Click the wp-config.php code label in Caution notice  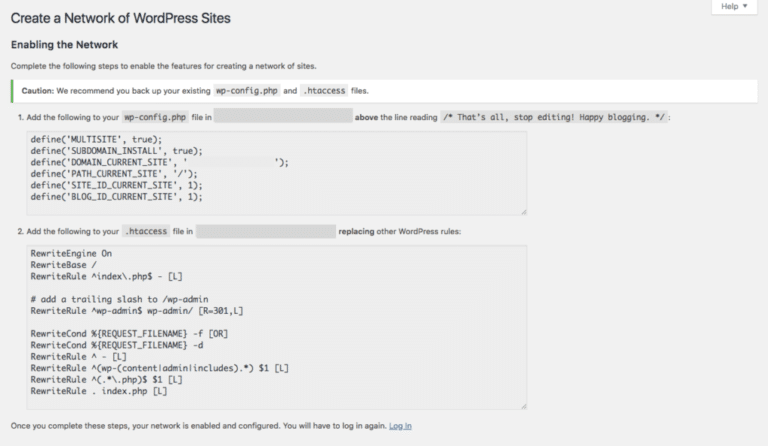(x=247, y=91)
